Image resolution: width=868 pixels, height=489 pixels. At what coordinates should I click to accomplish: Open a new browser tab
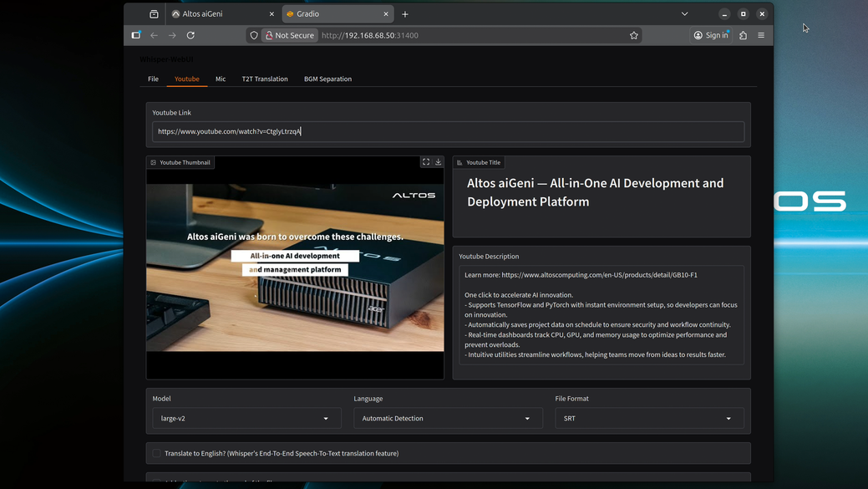click(x=405, y=14)
